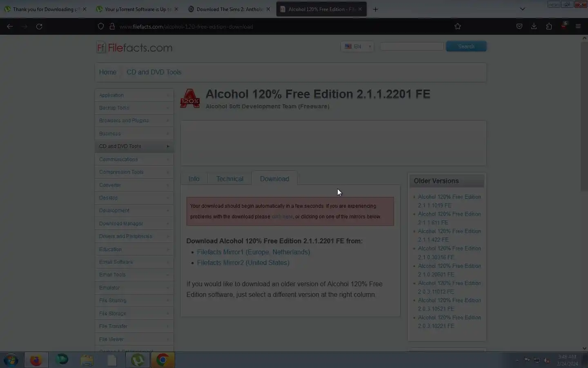Click the 'click here' download link

coord(282,217)
